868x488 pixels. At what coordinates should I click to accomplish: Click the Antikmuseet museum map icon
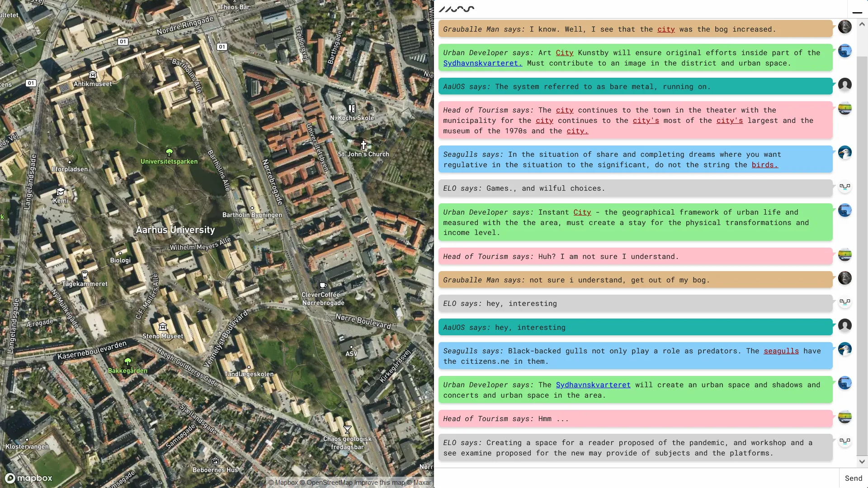[x=93, y=75]
